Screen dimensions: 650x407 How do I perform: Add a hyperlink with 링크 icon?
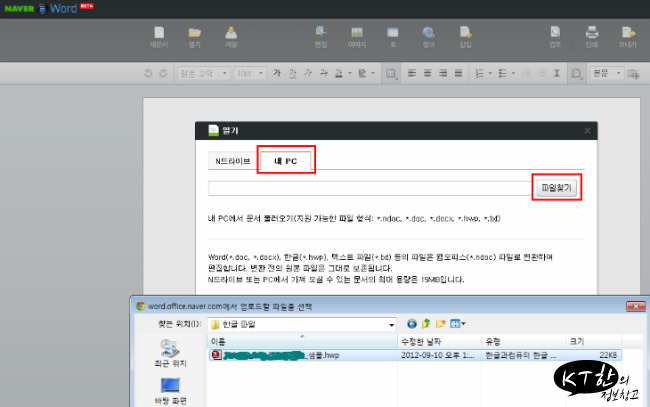click(429, 36)
